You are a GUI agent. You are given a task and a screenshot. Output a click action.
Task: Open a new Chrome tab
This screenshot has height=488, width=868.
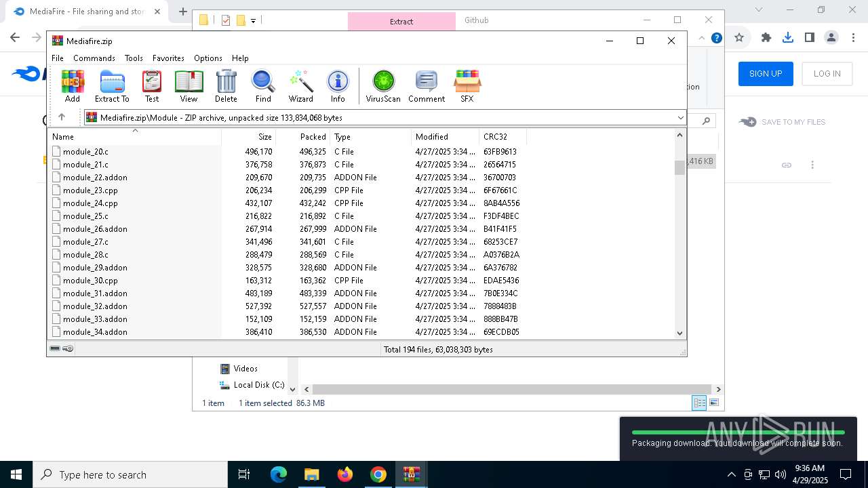[182, 12]
